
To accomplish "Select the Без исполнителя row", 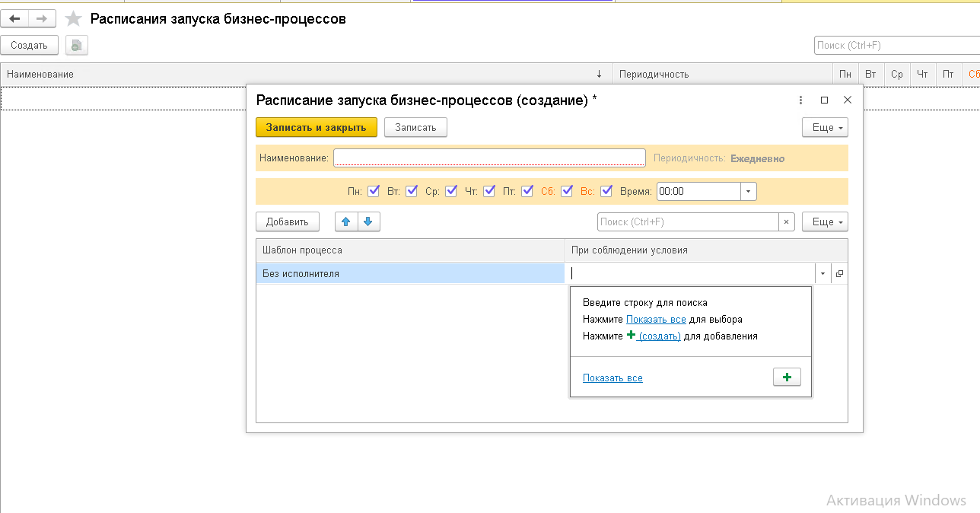I will point(410,273).
